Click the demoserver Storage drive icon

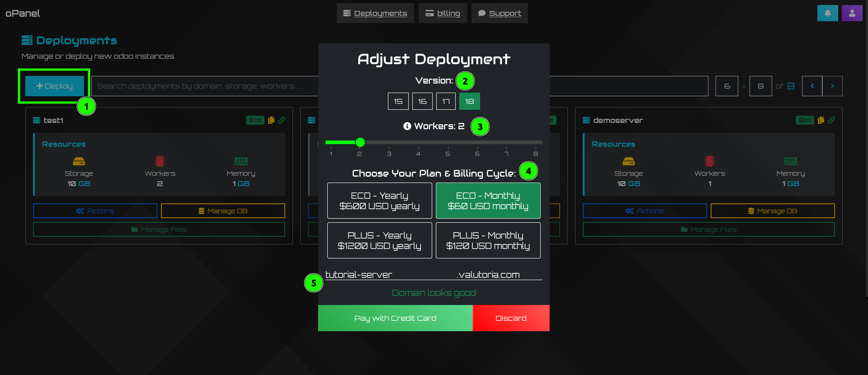coord(628,161)
